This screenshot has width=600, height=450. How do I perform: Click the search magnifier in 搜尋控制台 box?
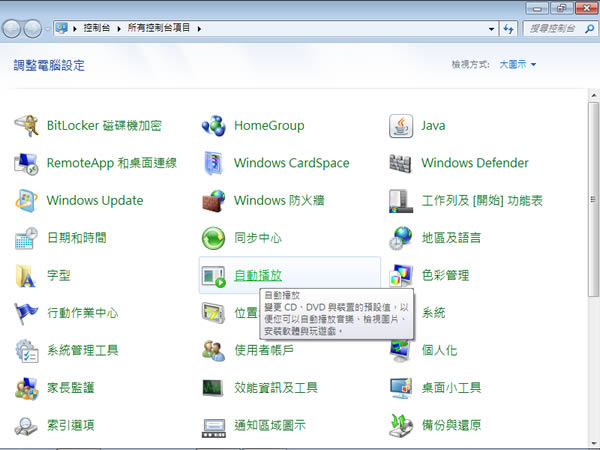click(589, 29)
